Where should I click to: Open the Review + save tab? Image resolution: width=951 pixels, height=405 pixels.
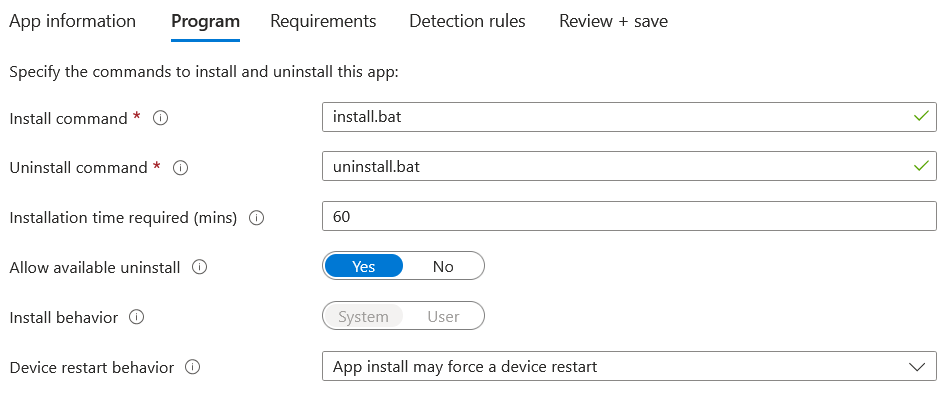coord(613,21)
